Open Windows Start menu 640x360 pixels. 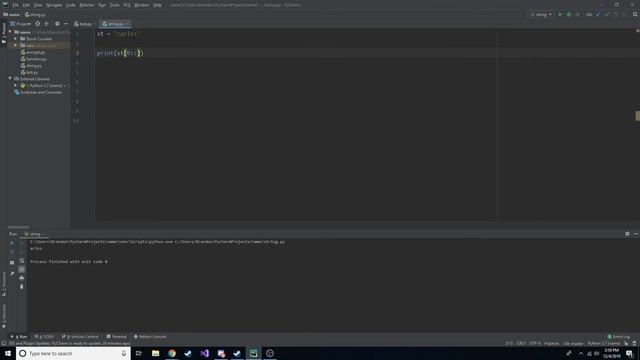(8, 353)
